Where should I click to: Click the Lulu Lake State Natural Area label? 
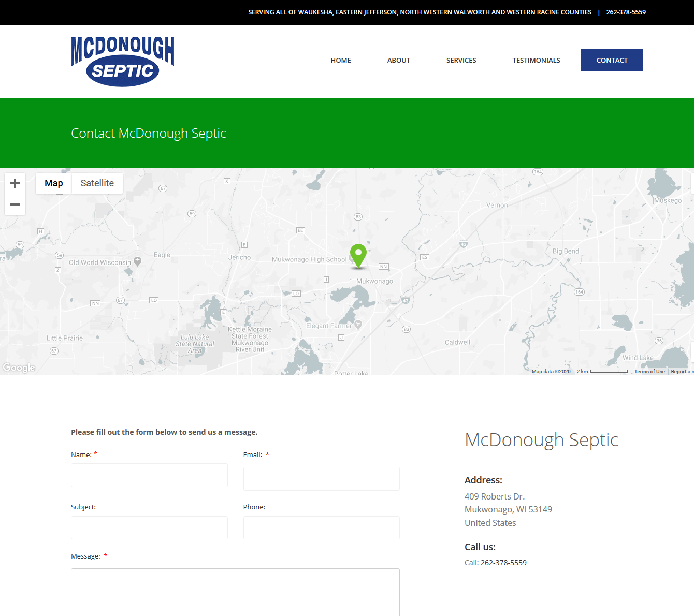(x=195, y=344)
